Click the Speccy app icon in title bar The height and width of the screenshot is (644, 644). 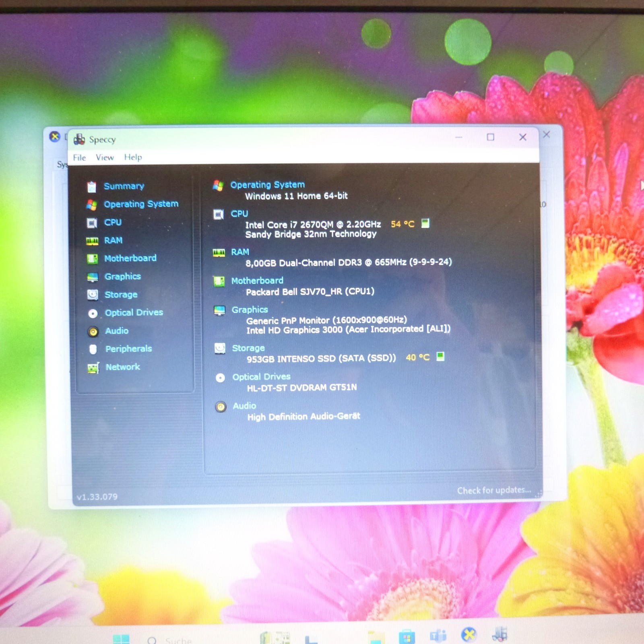click(79, 139)
